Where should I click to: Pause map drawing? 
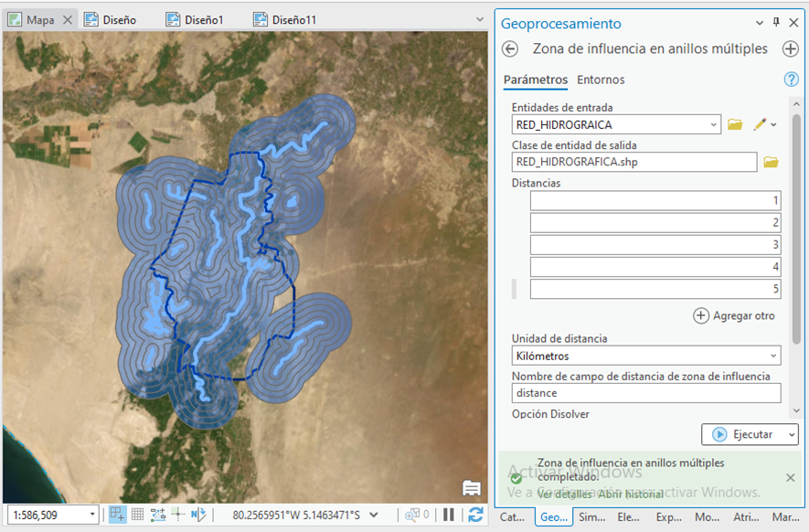(449, 515)
